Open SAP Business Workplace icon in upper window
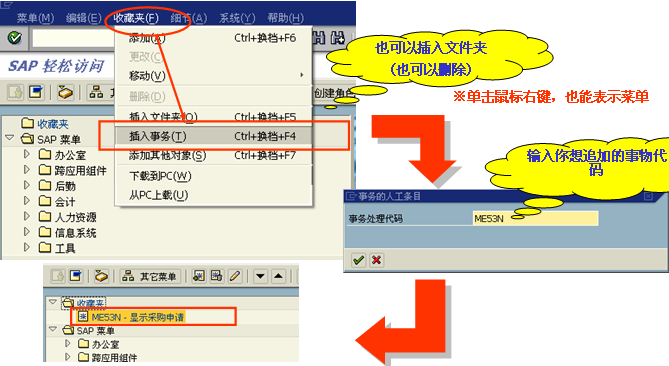669x366 pixels. (65, 92)
